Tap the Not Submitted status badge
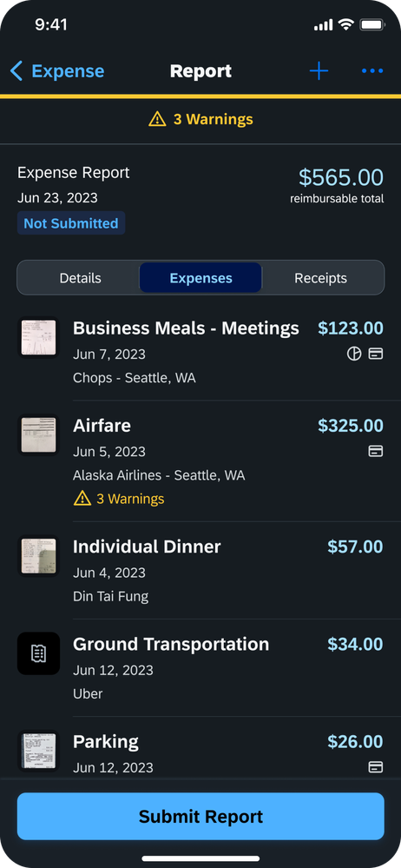The image size is (401, 868). pyautogui.click(x=71, y=223)
